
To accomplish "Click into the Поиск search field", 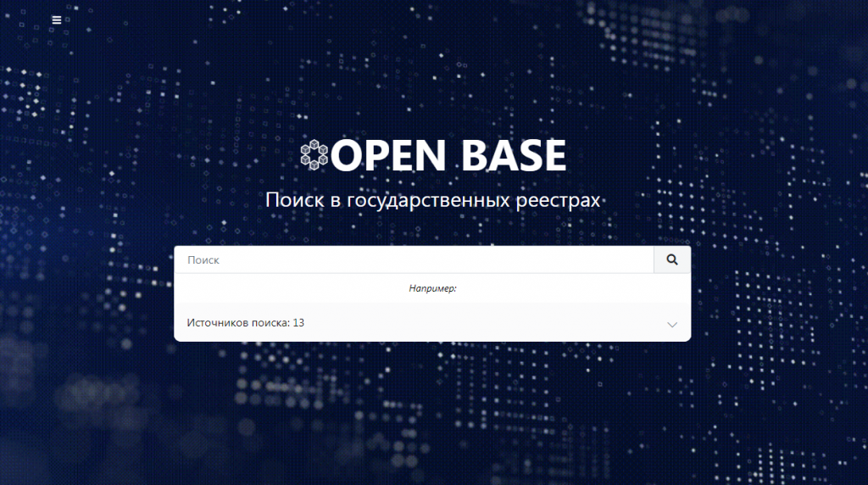I will tap(414, 260).
